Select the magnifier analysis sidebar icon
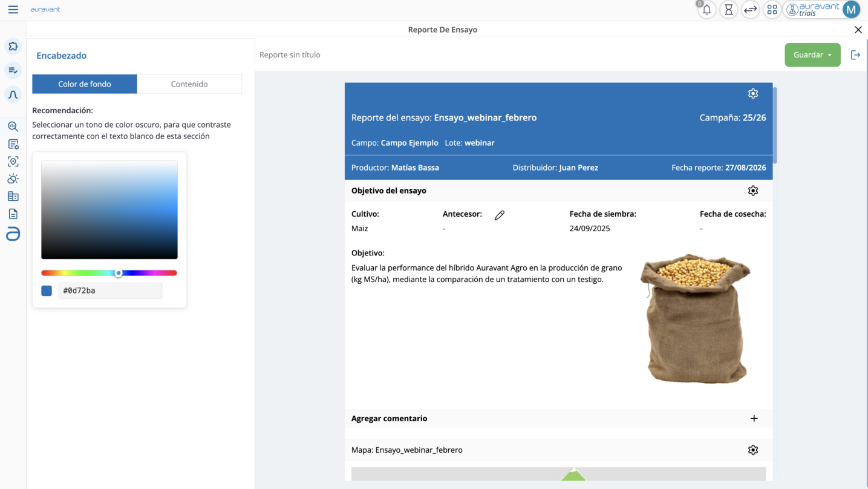868x489 pixels. point(13,126)
